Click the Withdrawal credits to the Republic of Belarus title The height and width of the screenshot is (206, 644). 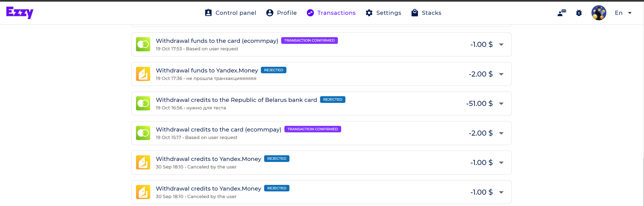click(x=236, y=100)
